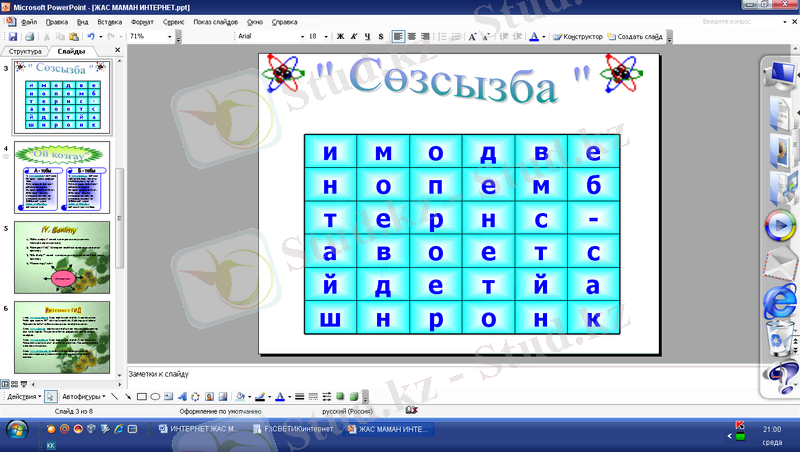Select the Line drawing tool

[114, 397]
